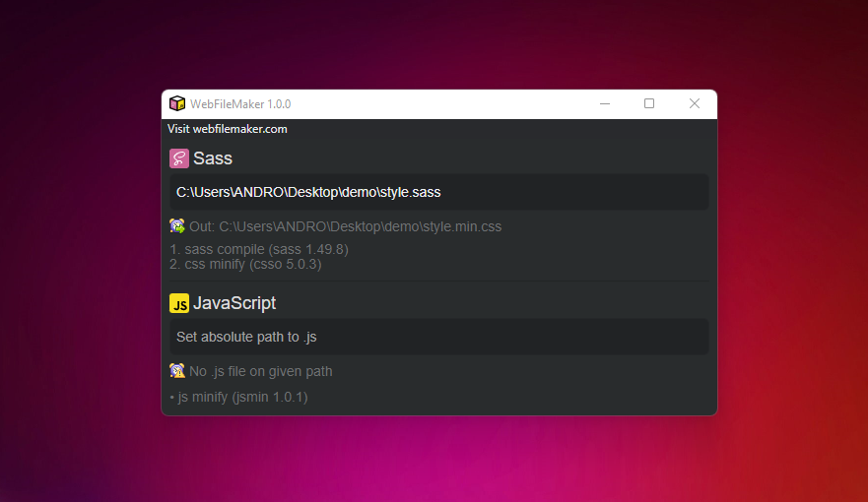This screenshot has width=868, height=502.
Task: Focus the Set absolute path to .js field
Action: click(x=439, y=337)
